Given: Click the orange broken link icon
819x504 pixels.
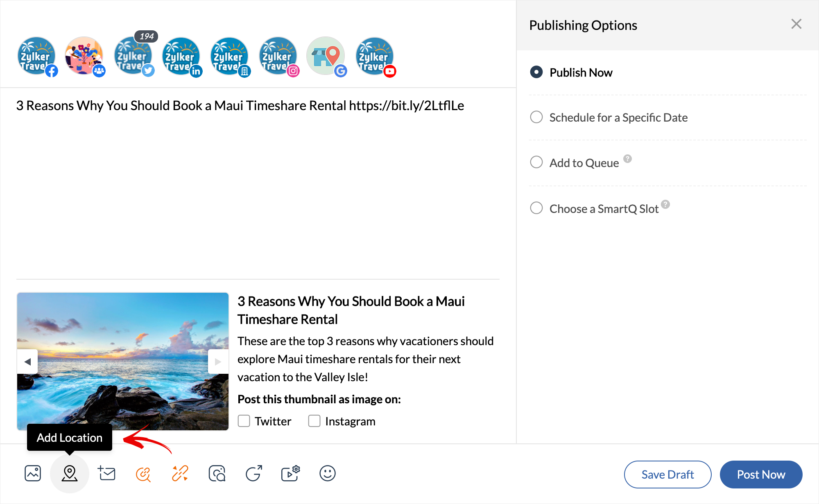Looking at the screenshot, I should pos(180,473).
